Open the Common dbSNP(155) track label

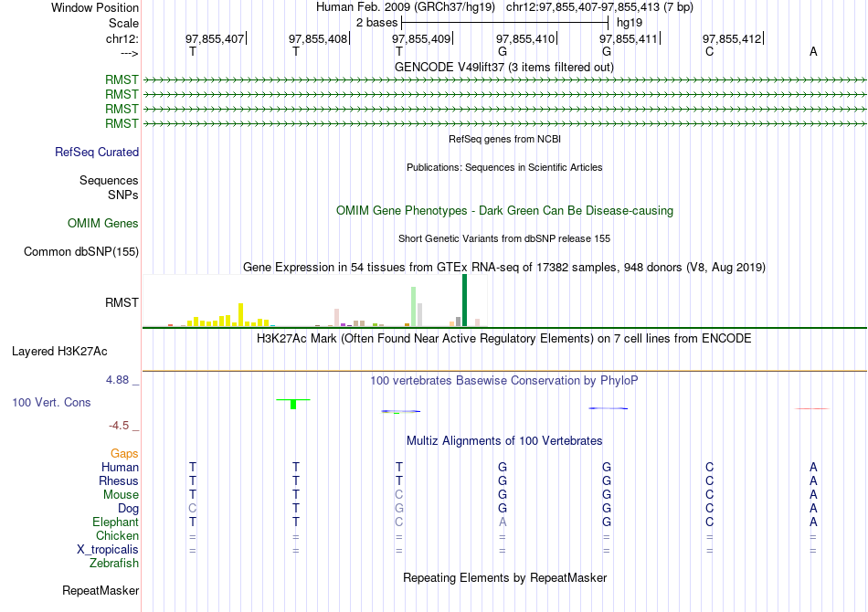80,252
